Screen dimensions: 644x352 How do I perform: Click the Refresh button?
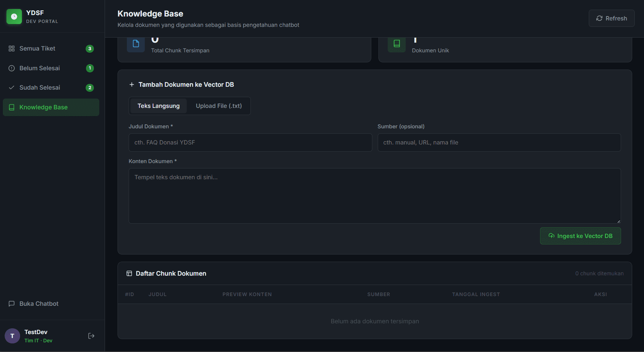pyautogui.click(x=611, y=18)
